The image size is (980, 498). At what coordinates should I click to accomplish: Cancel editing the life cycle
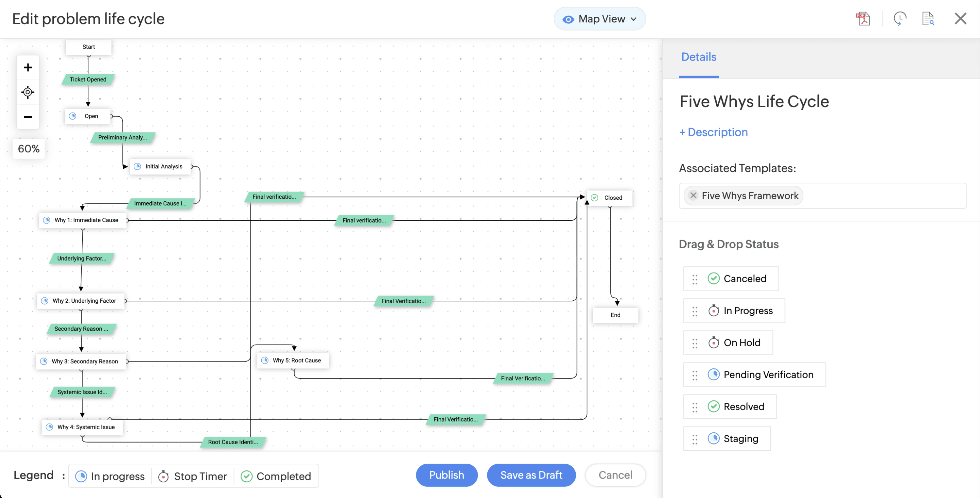615,475
